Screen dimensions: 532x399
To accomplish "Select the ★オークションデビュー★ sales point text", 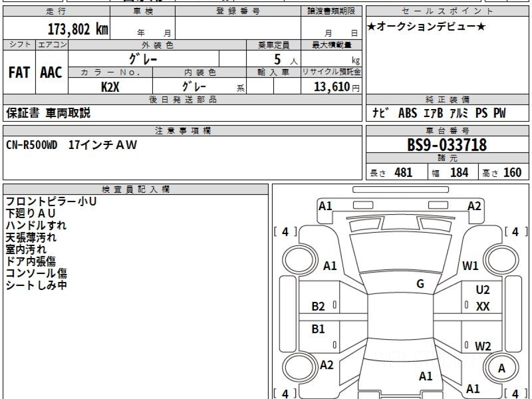I will [x=426, y=27].
